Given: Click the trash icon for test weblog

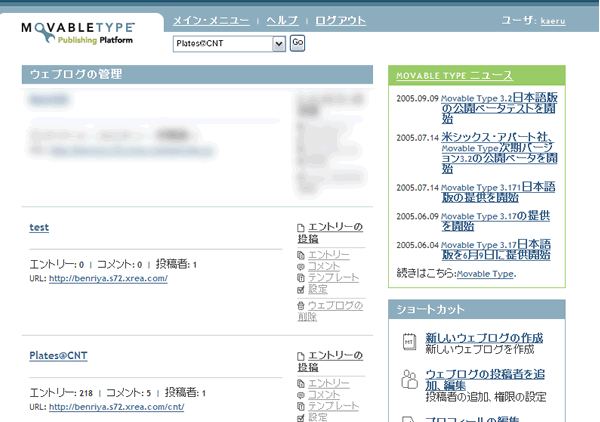Looking at the screenshot, I should [x=301, y=306].
